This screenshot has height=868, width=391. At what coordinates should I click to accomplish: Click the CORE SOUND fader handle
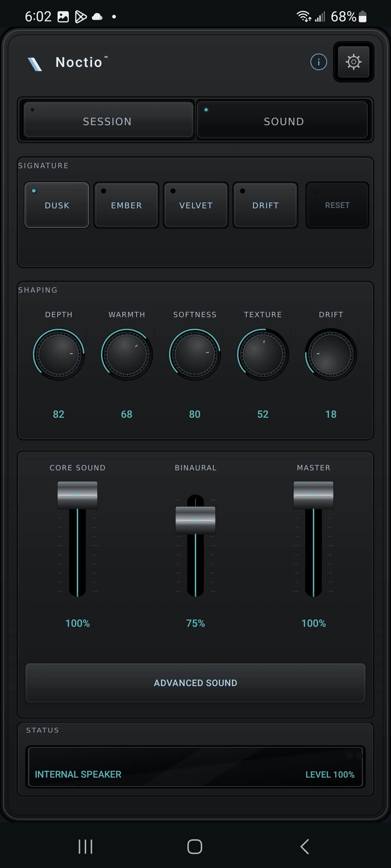coord(77,495)
